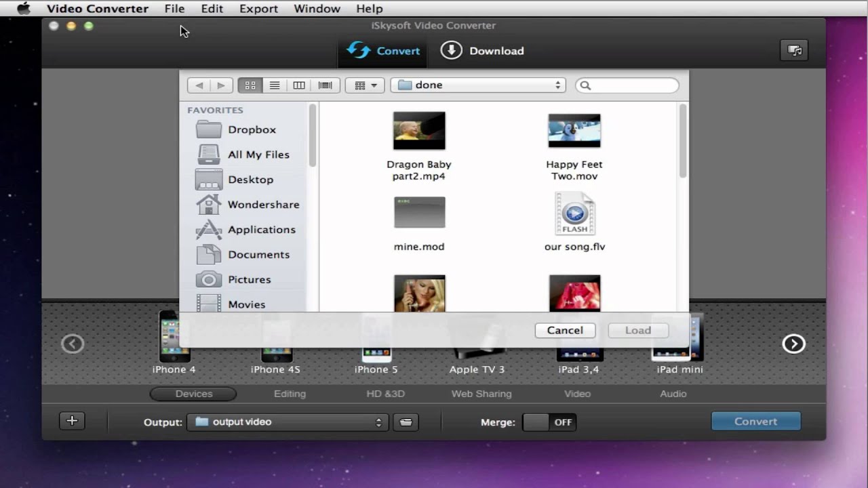The width and height of the screenshot is (868, 488).
Task: Open the Apple menu
Action: click(24, 9)
